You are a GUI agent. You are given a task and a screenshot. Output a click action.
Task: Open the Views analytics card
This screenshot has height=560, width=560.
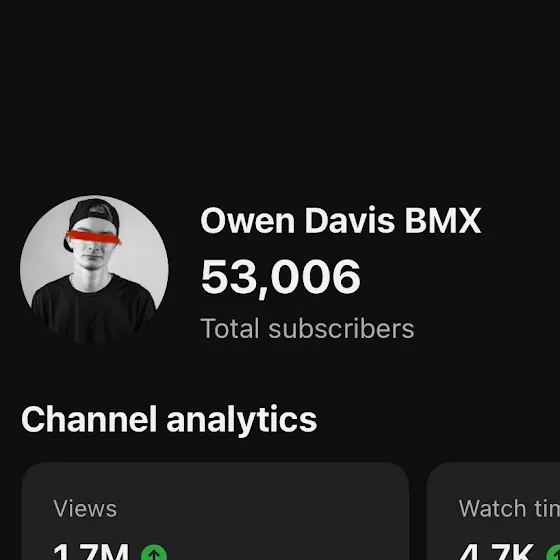[215, 511]
